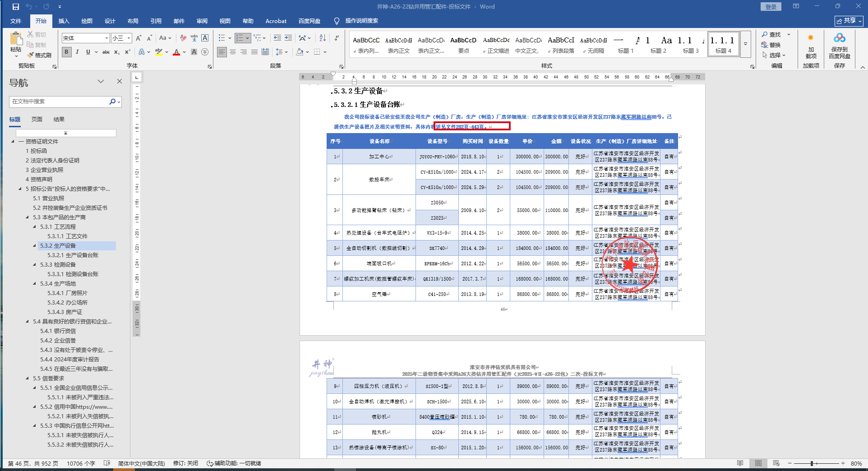Click the Format Painter (格式刷) tool

(x=39, y=55)
